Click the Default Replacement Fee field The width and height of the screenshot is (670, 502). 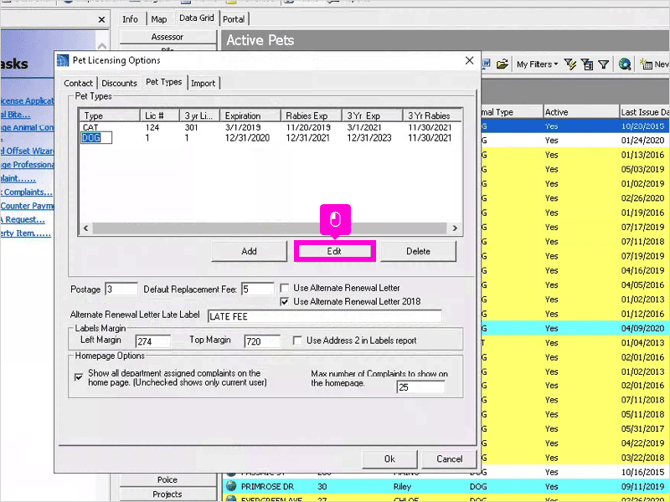click(257, 289)
